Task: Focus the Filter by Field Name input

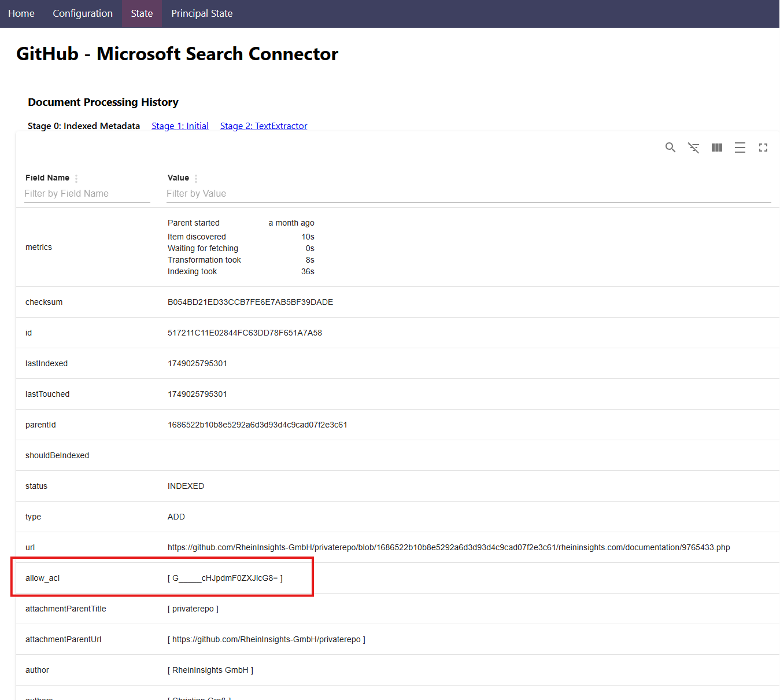Action: pos(87,194)
